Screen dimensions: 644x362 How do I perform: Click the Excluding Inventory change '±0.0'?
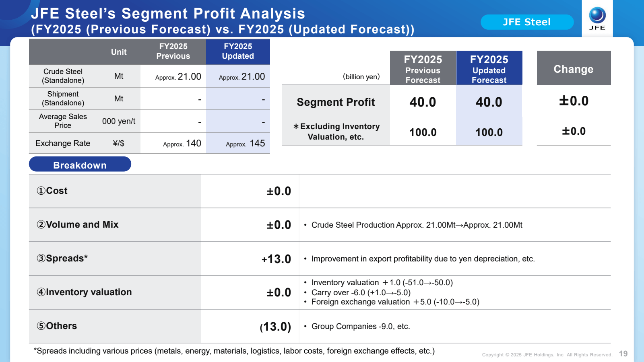point(574,131)
